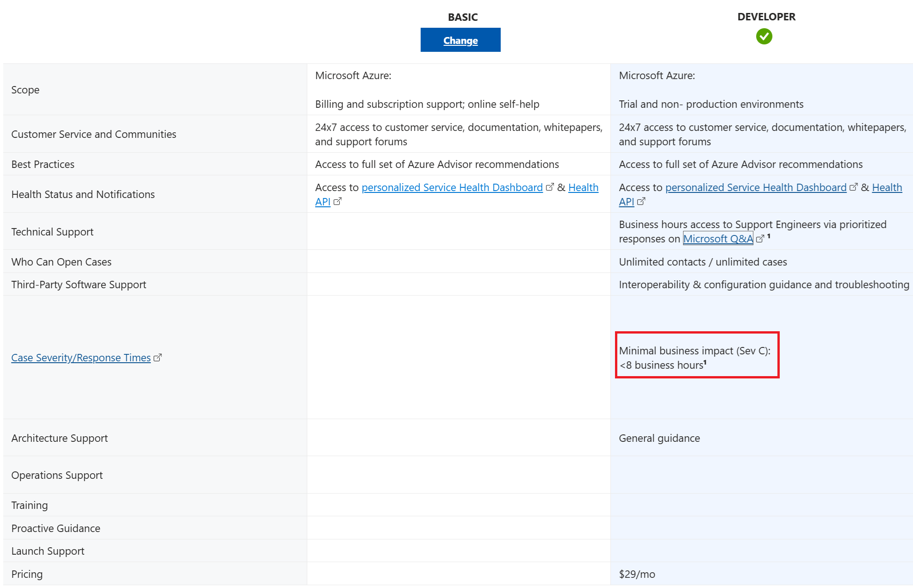This screenshot has height=588, width=913.
Task: Select the BASIC plan heading
Action: coord(463,17)
